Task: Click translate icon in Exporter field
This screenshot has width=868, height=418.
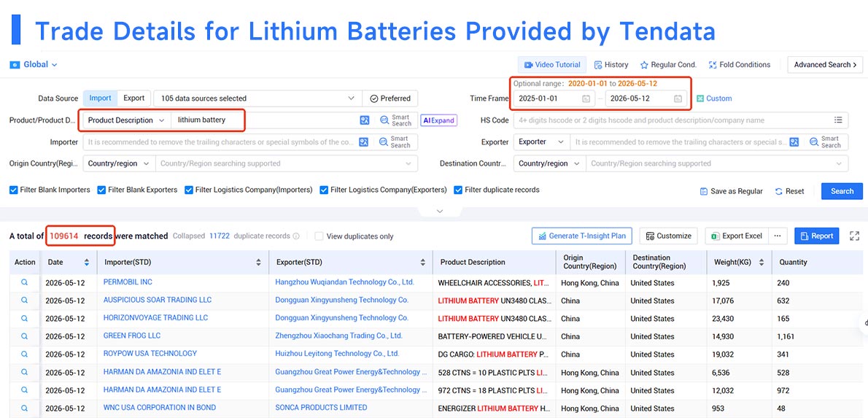Action: point(794,142)
